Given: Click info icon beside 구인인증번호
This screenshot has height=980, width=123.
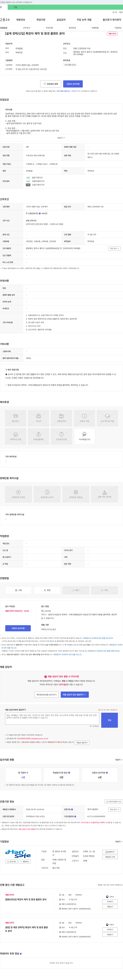Looking at the screenshot, I should coord(75,816).
